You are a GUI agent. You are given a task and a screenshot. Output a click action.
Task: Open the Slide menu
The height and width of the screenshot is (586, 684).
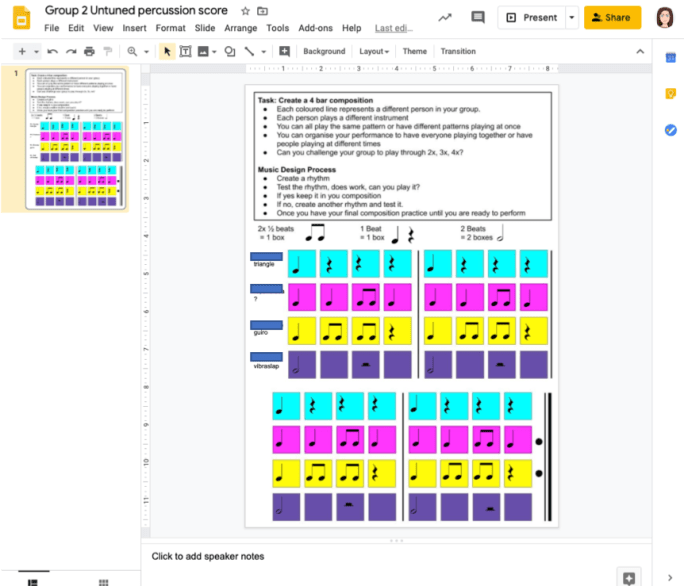205,28
